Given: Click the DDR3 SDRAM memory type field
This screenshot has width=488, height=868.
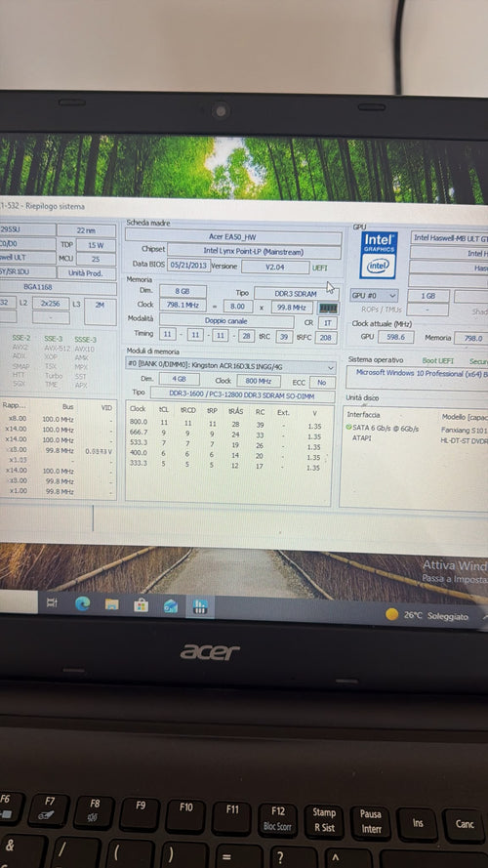Looking at the screenshot, I should click(296, 293).
